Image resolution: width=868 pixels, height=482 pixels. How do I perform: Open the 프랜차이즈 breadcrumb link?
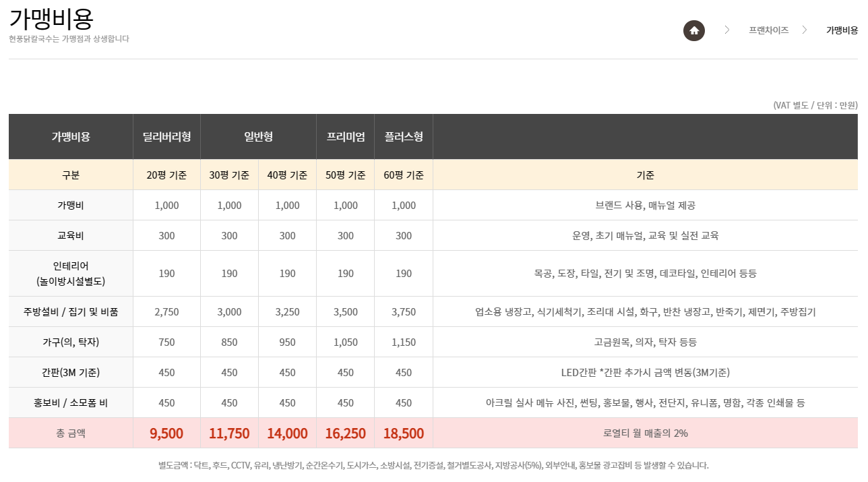(x=768, y=30)
